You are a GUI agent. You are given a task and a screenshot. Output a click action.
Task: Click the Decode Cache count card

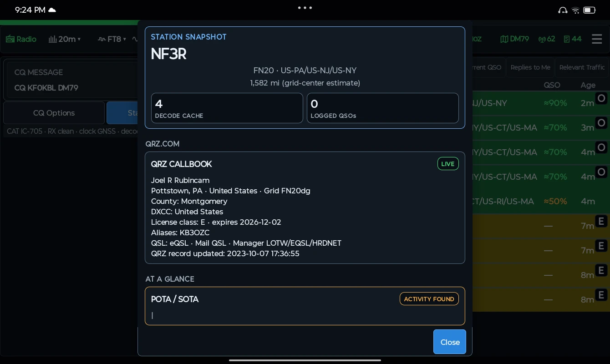227,108
